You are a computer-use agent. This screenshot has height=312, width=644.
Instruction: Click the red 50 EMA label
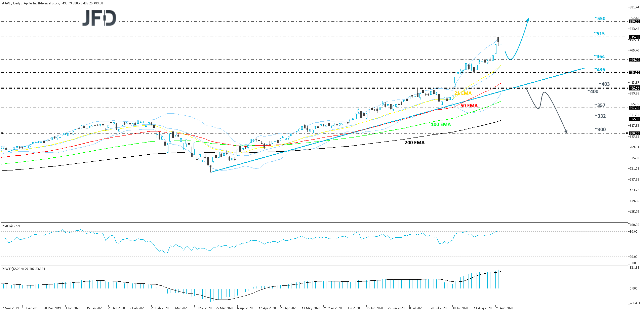pyautogui.click(x=469, y=106)
